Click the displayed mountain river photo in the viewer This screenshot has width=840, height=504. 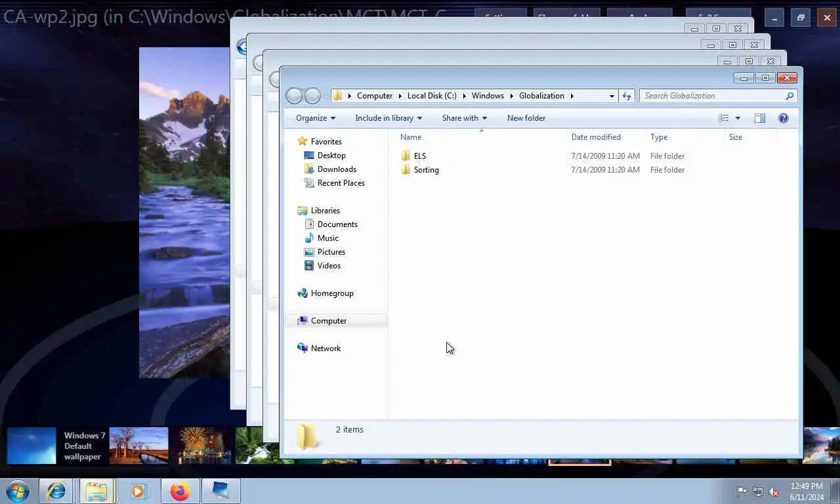pos(184,213)
